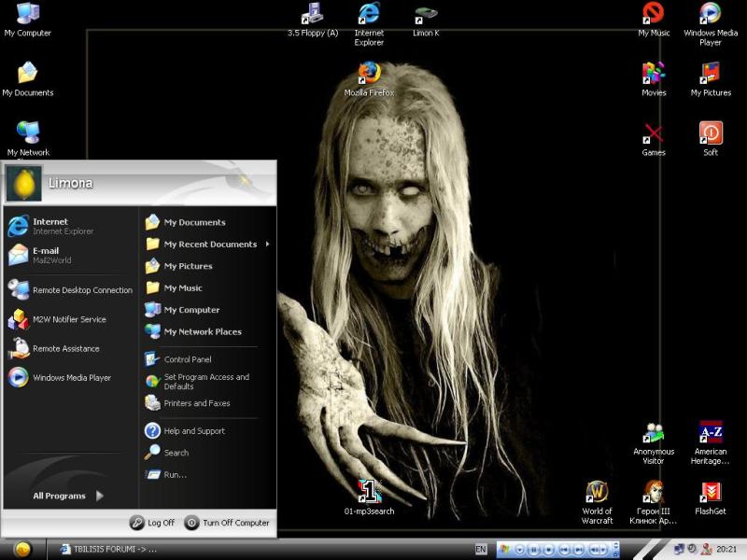
Task: Launch the Герои III desktop shortcut
Action: coord(653,502)
